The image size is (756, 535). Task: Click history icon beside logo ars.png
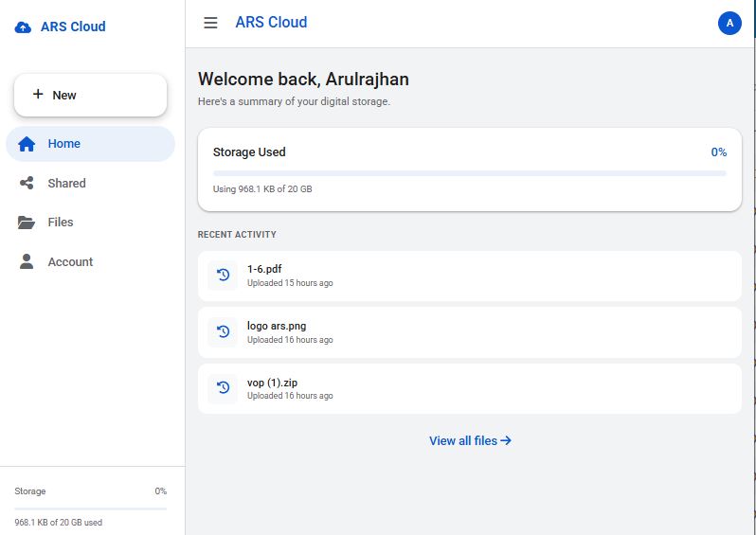click(x=223, y=331)
